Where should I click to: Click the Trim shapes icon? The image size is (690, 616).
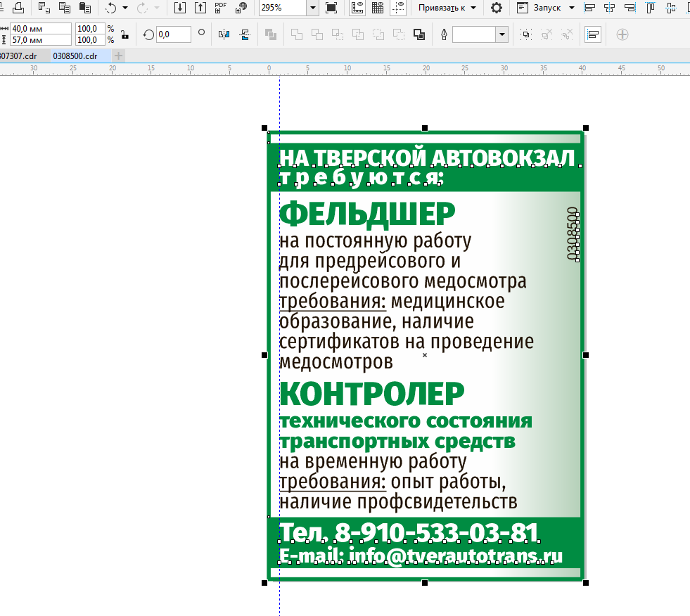coord(317,34)
